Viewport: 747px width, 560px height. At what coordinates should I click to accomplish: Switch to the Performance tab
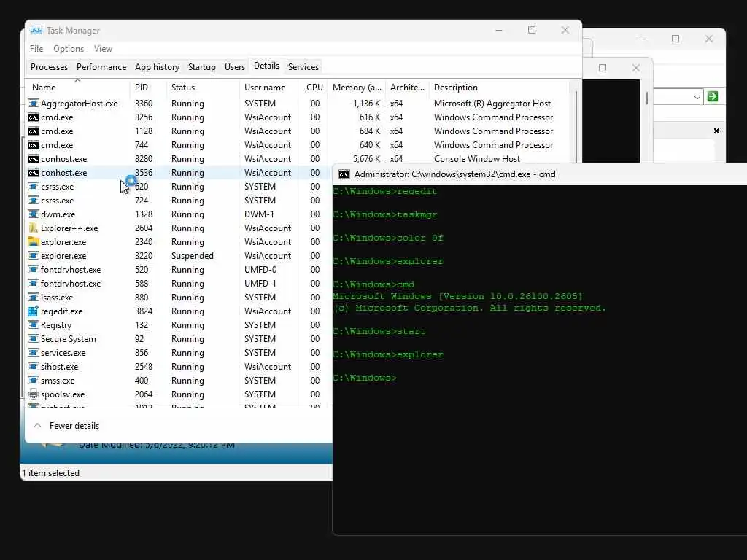[101, 67]
